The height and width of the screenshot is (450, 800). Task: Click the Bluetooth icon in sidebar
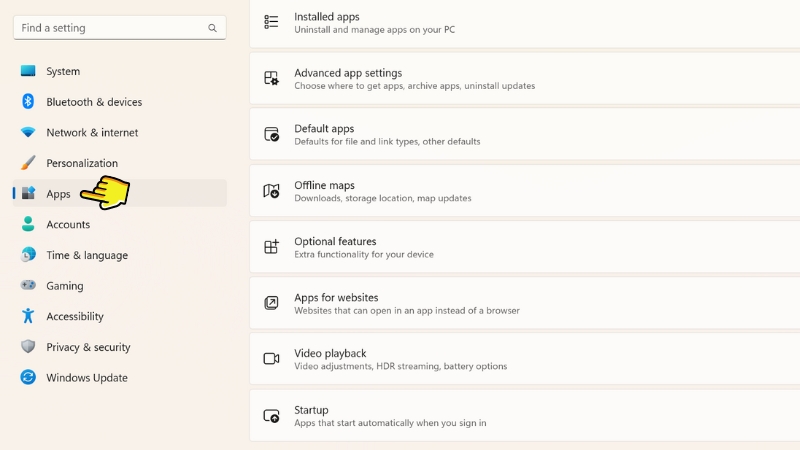click(28, 102)
